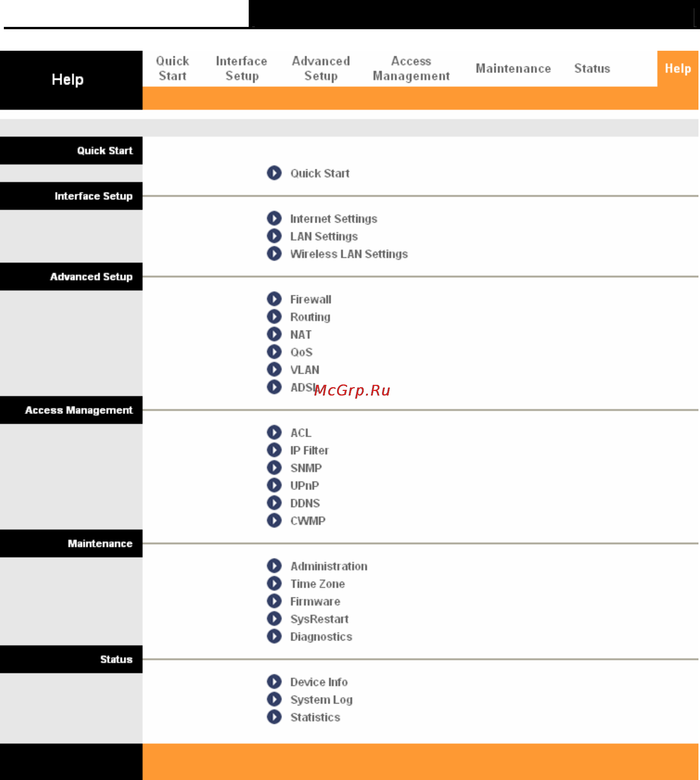This screenshot has width=700, height=780.
Task: Open the Internet Settings help link
Action: 334,219
